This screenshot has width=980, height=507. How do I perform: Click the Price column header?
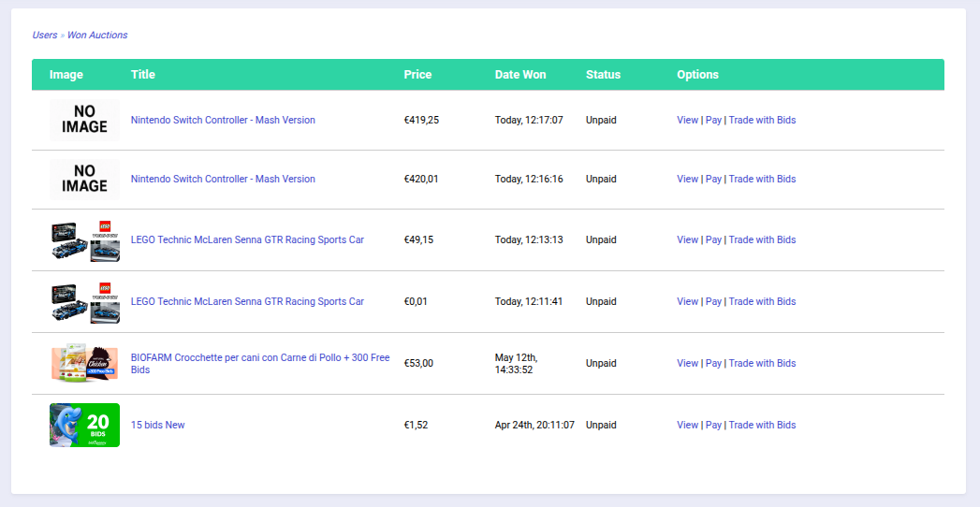pyautogui.click(x=417, y=74)
